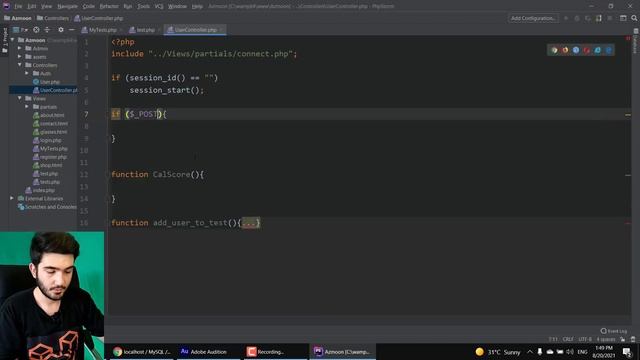Open the Project view type dropdown

pyautogui.click(x=20, y=30)
